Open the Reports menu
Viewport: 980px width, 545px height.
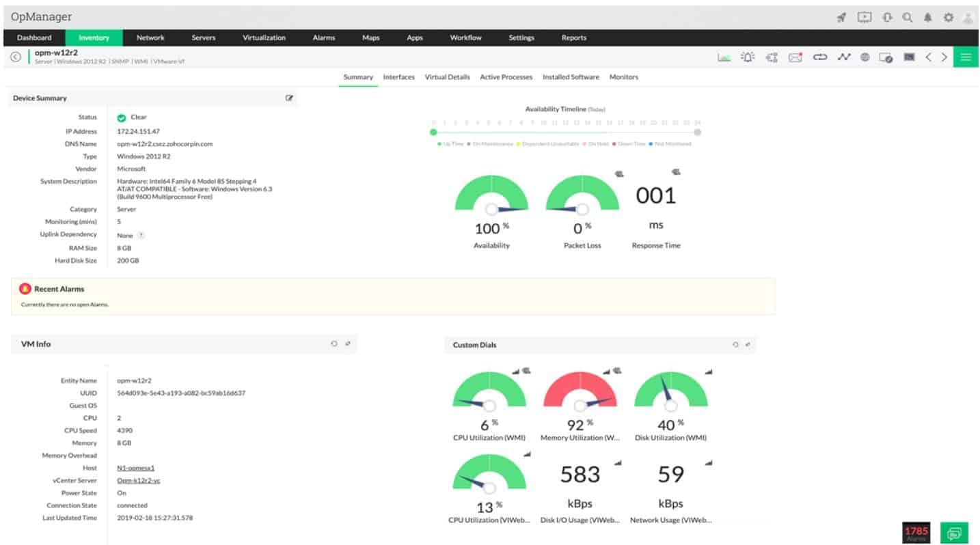coord(574,38)
